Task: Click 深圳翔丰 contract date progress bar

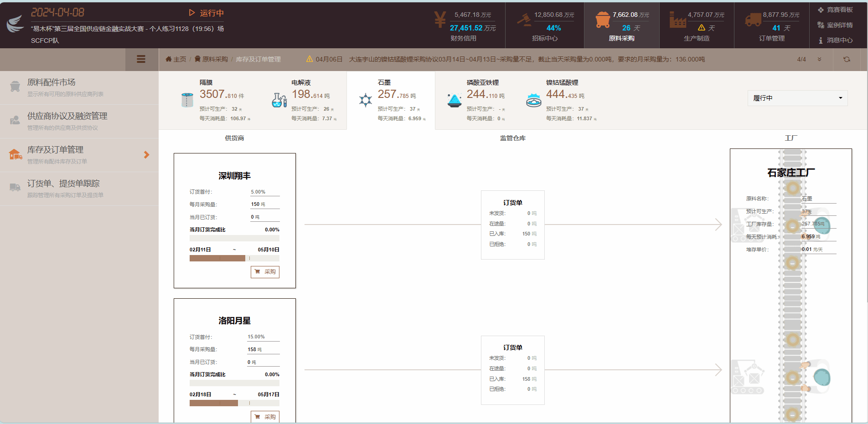Action: pyautogui.click(x=234, y=258)
